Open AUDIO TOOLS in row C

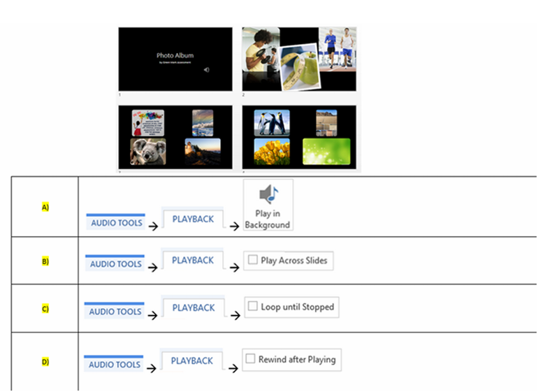tap(115, 312)
